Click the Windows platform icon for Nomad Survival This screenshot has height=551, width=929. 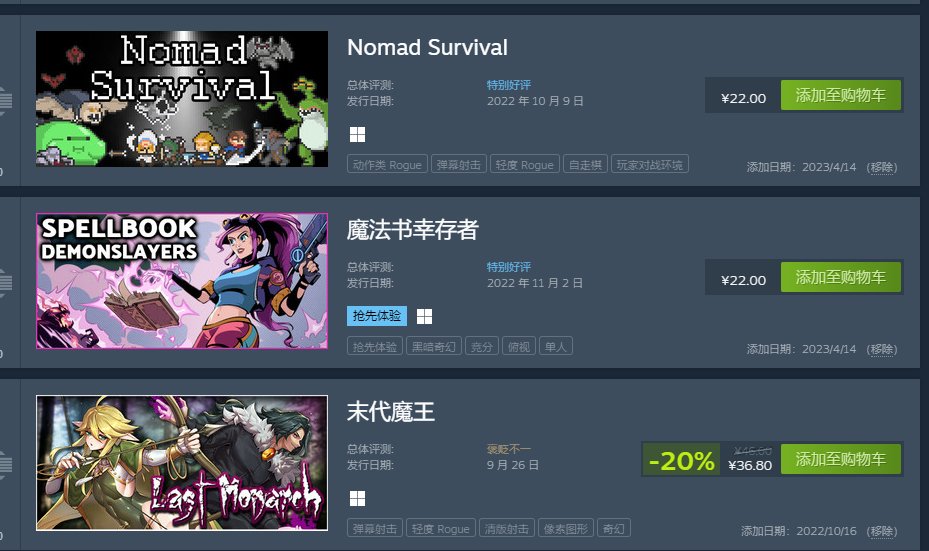coord(357,134)
